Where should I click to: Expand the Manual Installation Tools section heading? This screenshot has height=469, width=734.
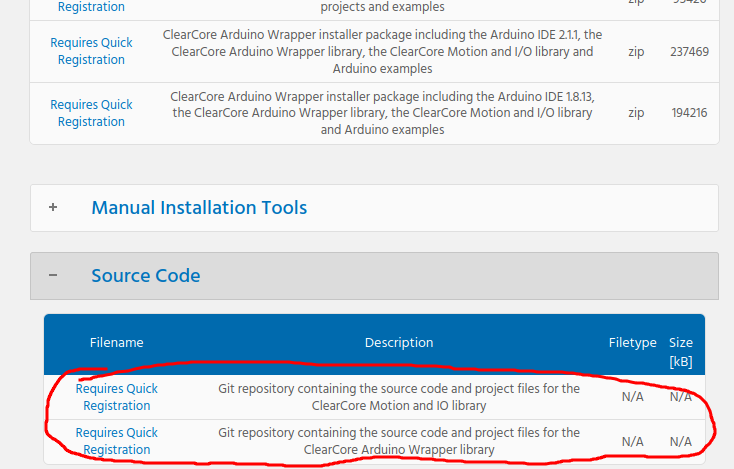pos(199,208)
